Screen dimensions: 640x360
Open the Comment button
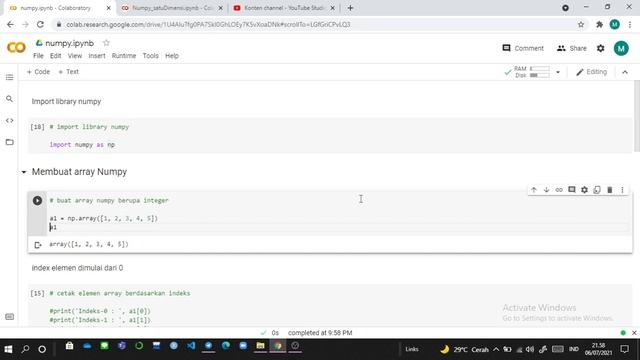click(x=523, y=48)
